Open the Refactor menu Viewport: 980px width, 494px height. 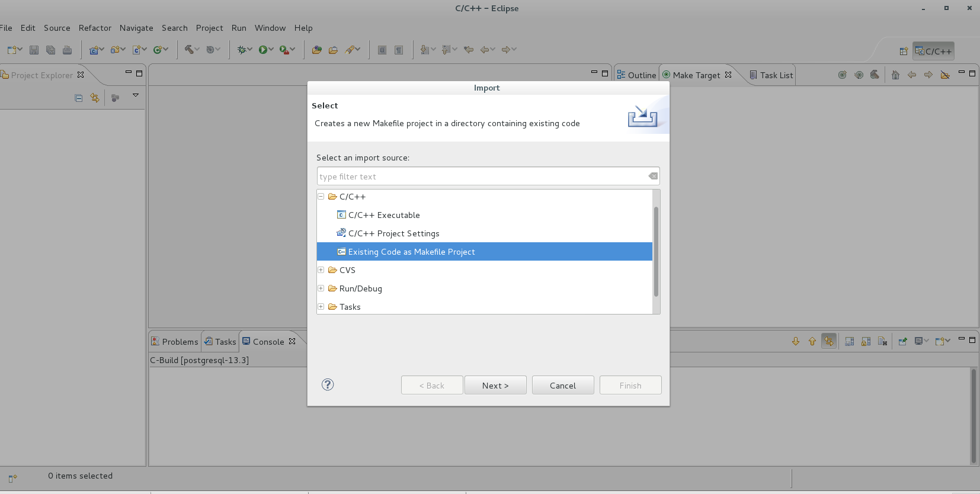[x=95, y=28]
